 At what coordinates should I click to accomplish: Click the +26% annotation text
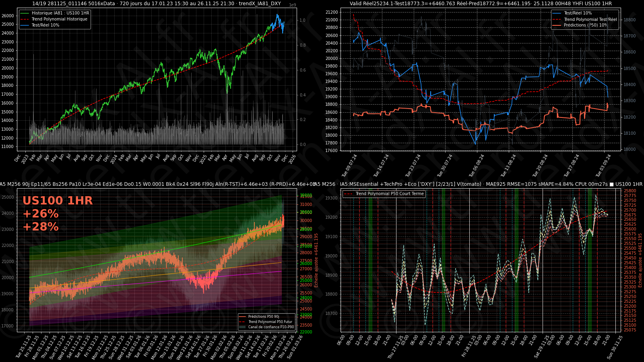41,214
